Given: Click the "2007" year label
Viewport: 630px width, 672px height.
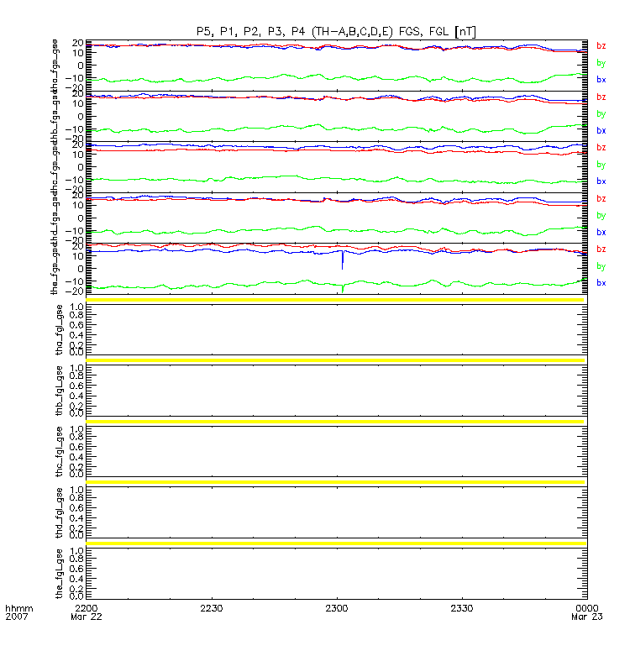Looking at the screenshot, I should point(16,617).
